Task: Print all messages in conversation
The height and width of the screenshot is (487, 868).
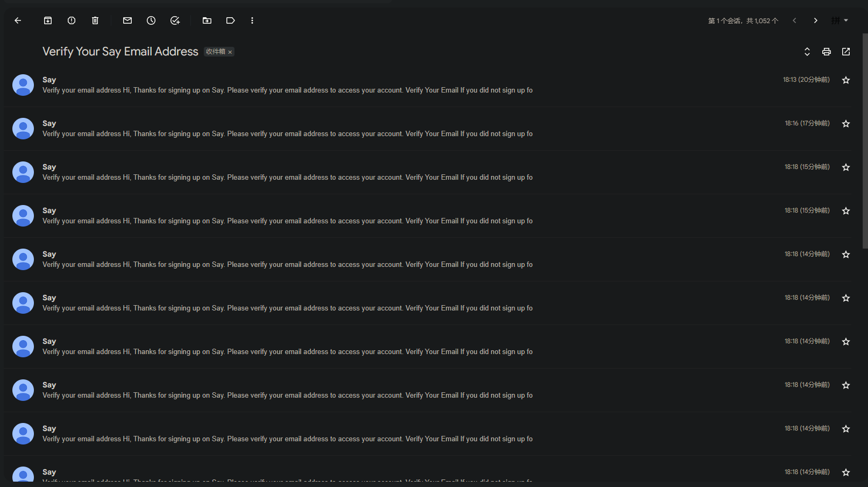Action: [x=827, y=52]
